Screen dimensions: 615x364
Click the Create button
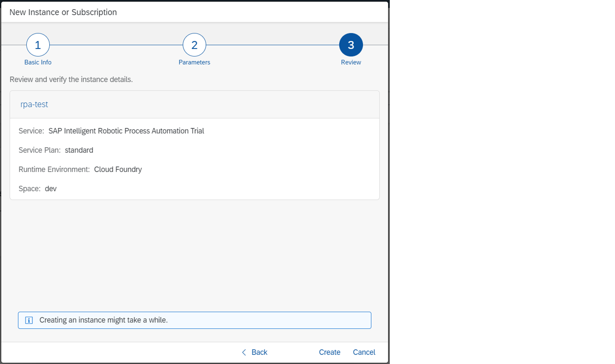pyautogui.click(x=329, y=352)
